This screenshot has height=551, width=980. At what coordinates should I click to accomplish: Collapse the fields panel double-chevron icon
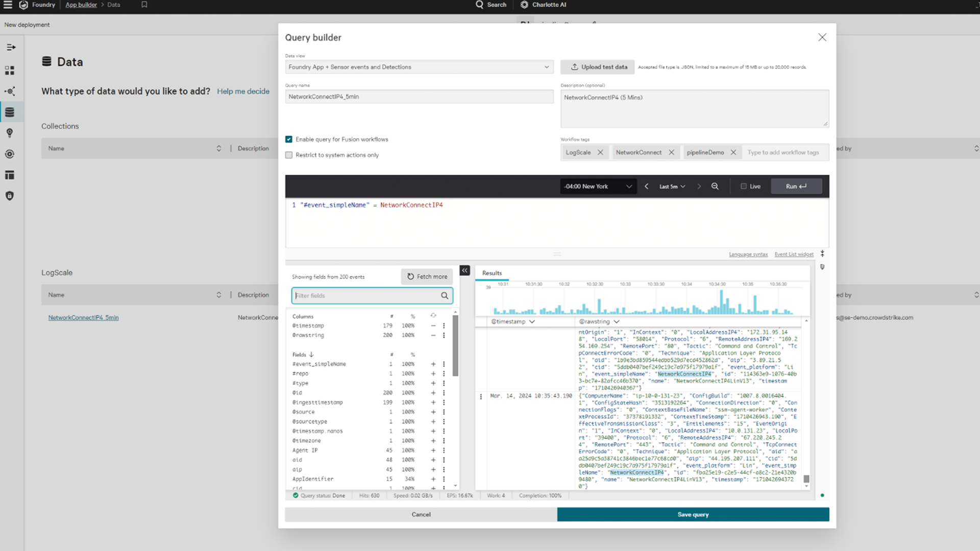pyautogui.click(x=464, y=270)
